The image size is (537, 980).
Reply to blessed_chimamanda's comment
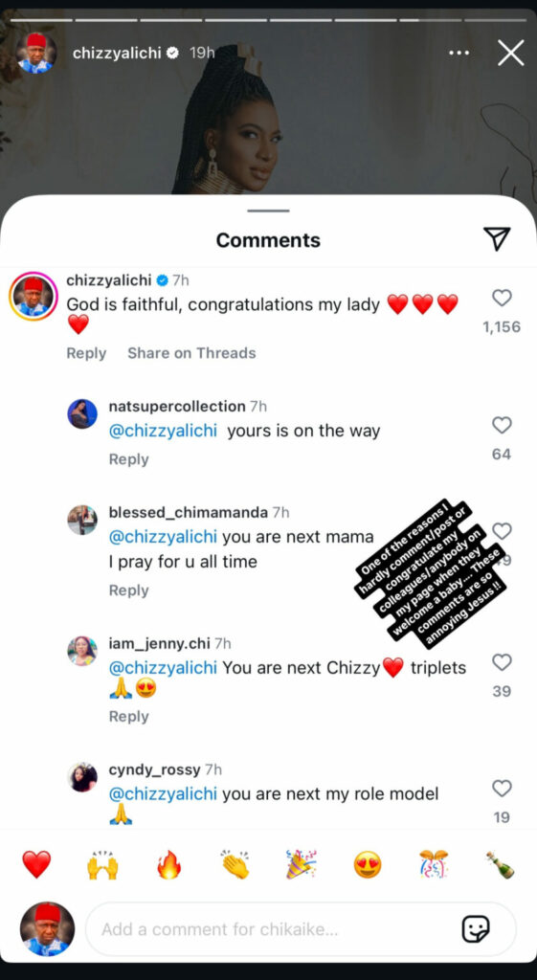click(129, 590)
